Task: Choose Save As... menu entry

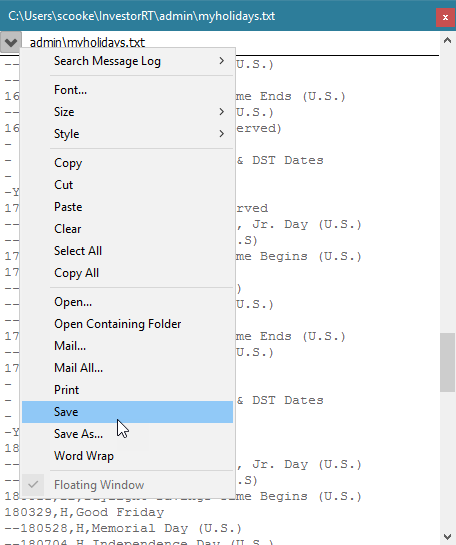Action: 128,434
